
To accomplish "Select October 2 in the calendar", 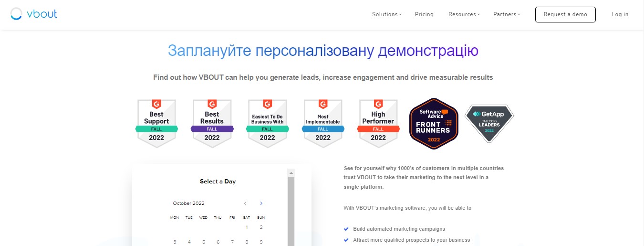I will point(261,227).
